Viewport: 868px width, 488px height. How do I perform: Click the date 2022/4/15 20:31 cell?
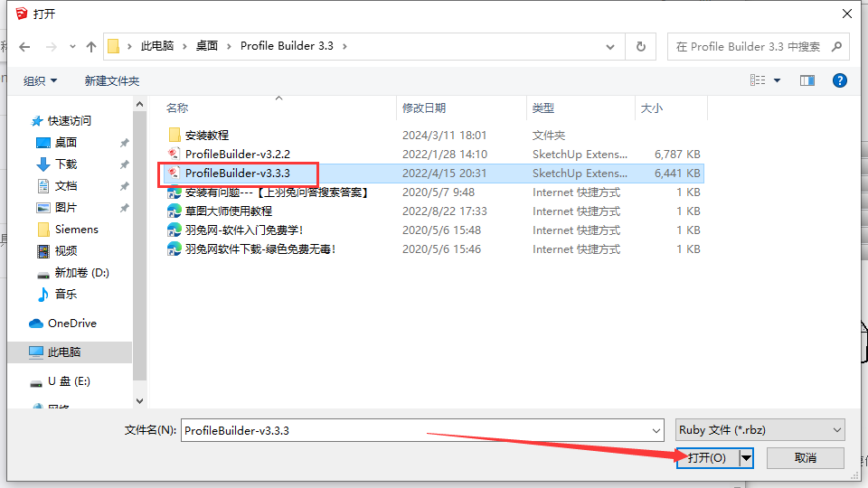445,174
